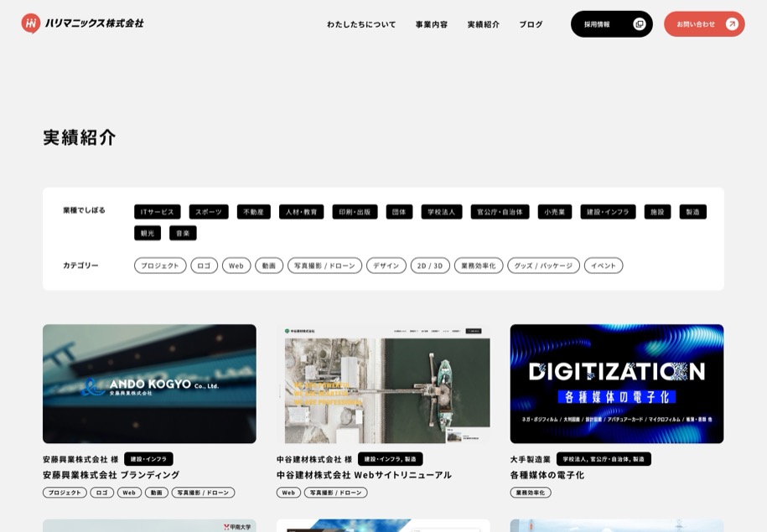Click the 採用情報 black button
Image resolution: width=767 pixels, height=532 pixels.
coord(611,24)
